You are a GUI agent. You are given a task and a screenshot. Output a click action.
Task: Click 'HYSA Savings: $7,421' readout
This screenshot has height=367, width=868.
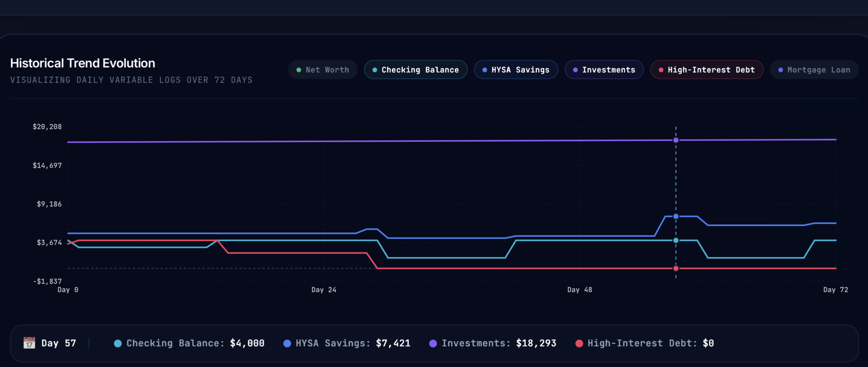tap(347, 343)
